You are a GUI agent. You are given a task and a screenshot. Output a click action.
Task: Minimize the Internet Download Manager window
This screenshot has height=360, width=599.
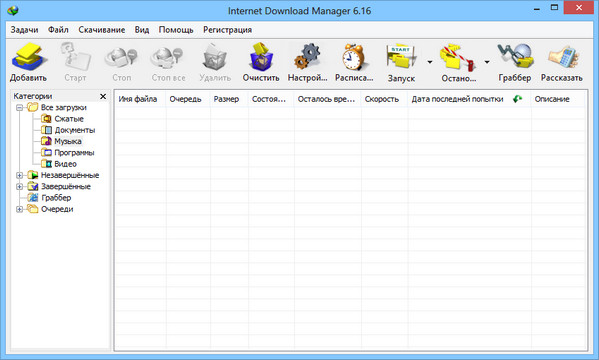coord(537,8)
